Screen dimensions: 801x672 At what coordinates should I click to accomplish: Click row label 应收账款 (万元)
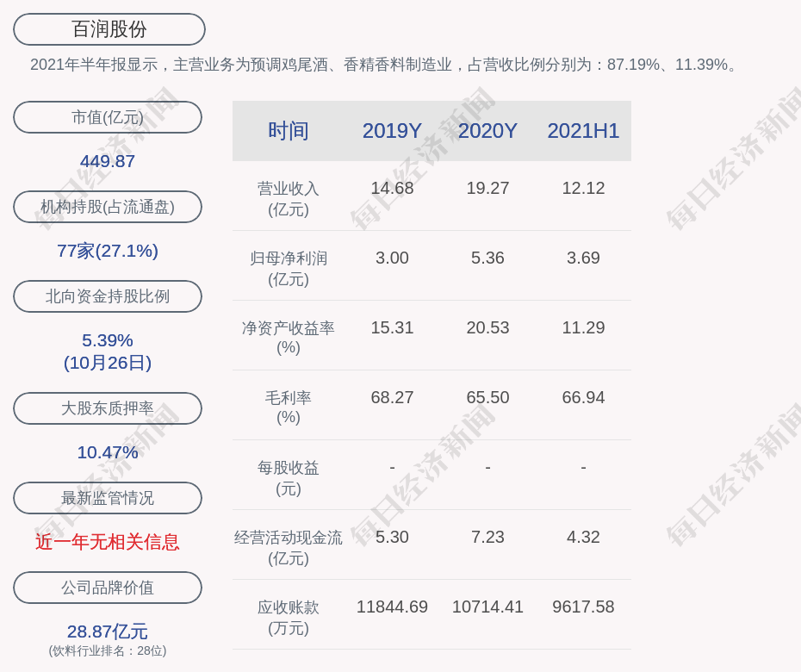coord(289,618)
